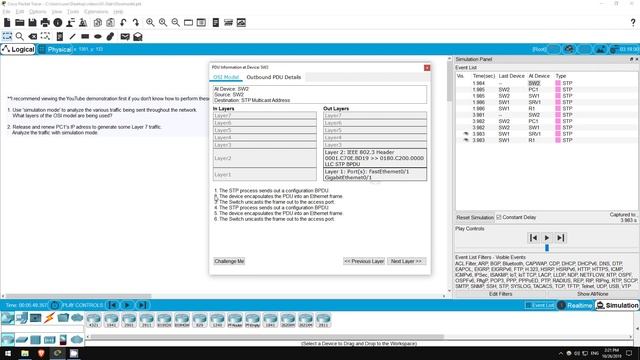Open the Windows Start menu
The width and height of the screenshot is (640, 360).
click(x=7, y=353)
